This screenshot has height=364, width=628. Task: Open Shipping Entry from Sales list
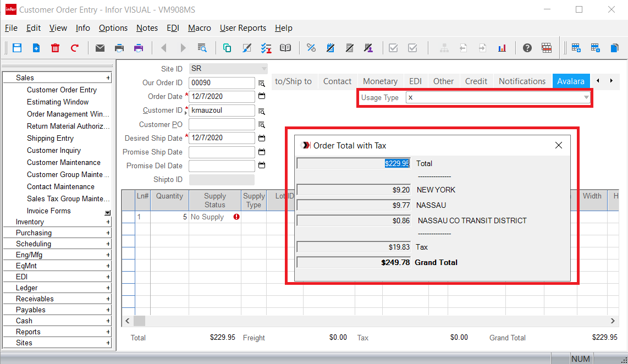(50, 138)
